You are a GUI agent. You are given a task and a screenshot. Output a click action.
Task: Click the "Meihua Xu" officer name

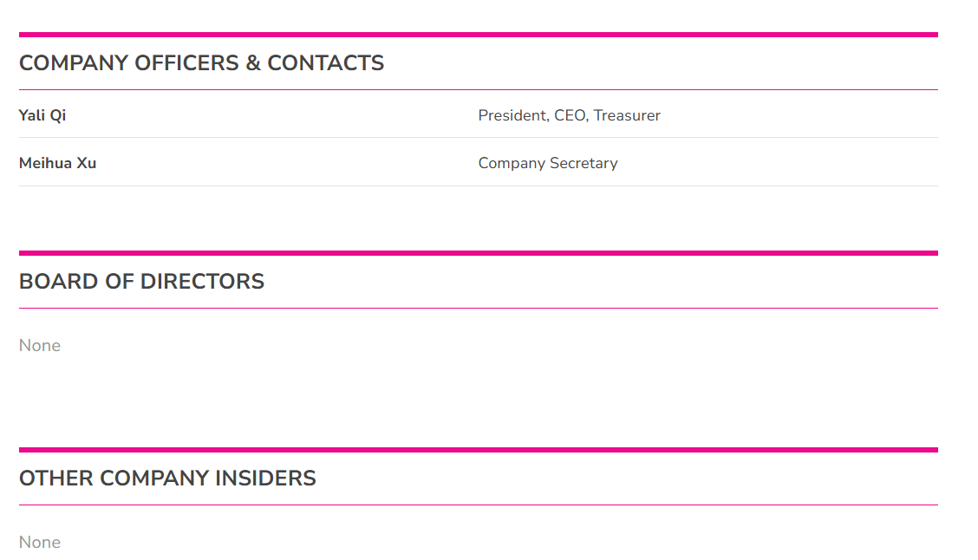(x=57, y=163)
